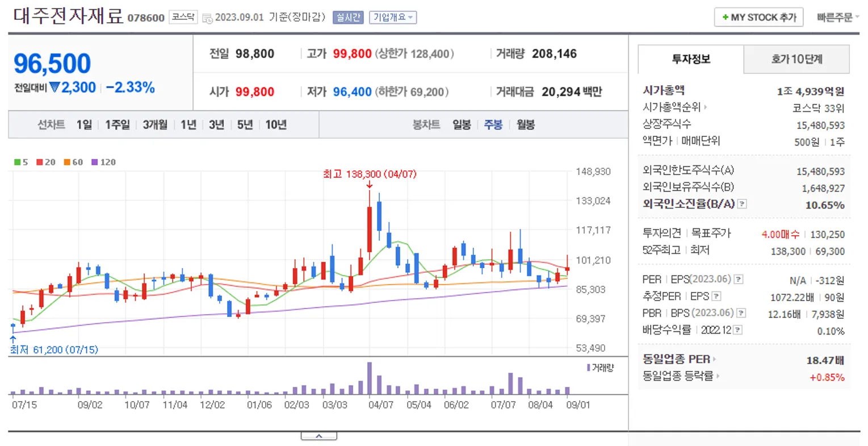Select the 일봉 candlestick chart
Image resolution: width=868 pixels, height=446 pixels.
click(462, 125)
